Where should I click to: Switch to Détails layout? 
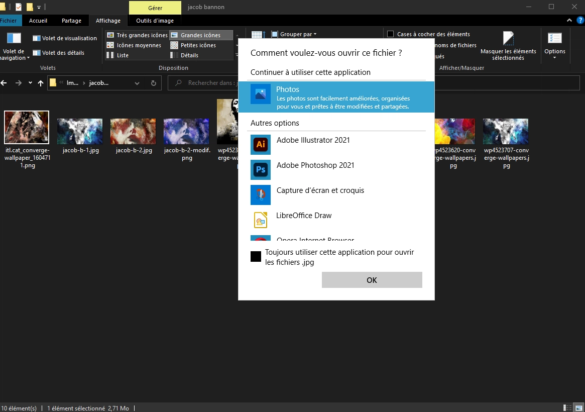coord(184,55)
